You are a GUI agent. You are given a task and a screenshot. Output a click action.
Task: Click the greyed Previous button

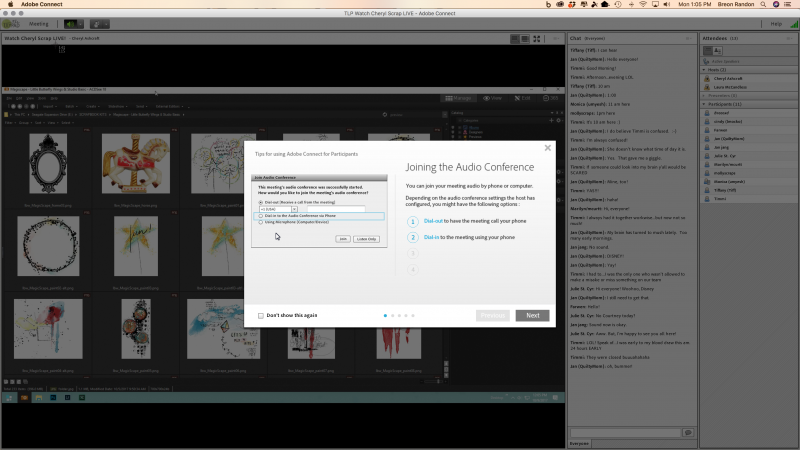coord(492,315)
